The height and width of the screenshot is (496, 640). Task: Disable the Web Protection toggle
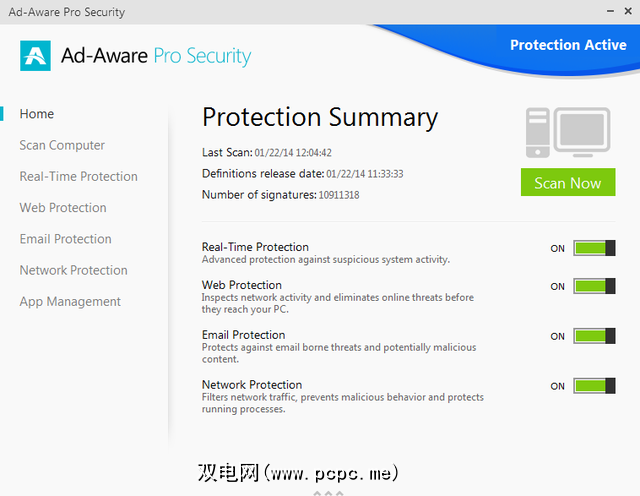594,286
